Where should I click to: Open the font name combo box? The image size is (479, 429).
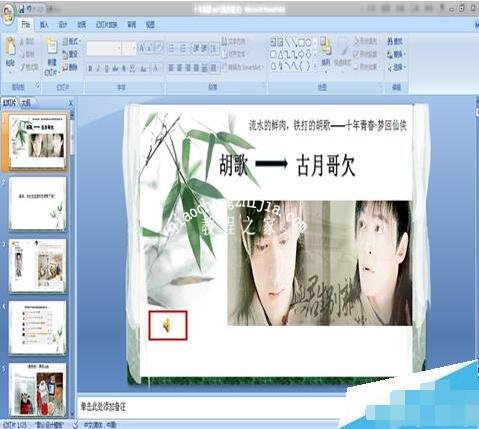[x=104, y=48]
